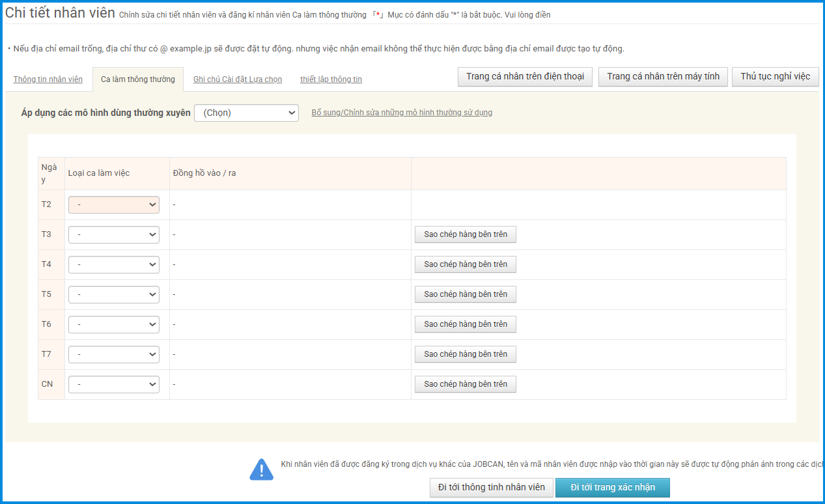Open Ghi chú Cài đặt Lựa chọn tab
The width and height of the screenshot is (825, 504).
(x=238, y=79)
